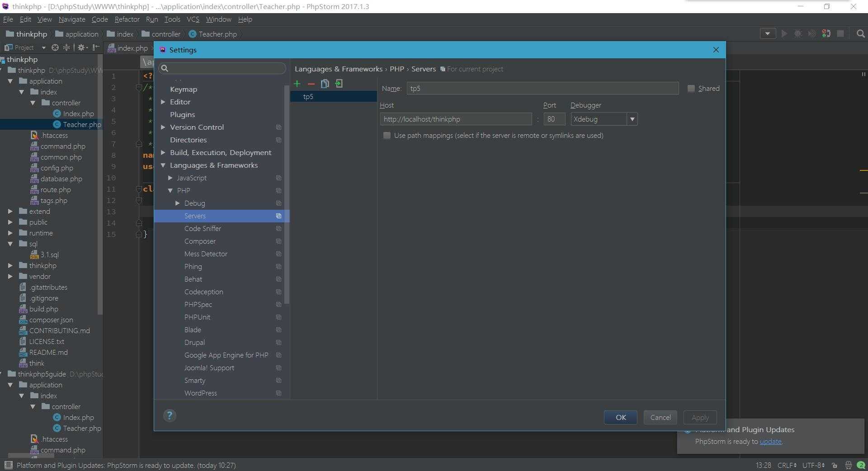Click the server Name input field
Viewport: 868px width, 471px height.
tap(542, 88)
